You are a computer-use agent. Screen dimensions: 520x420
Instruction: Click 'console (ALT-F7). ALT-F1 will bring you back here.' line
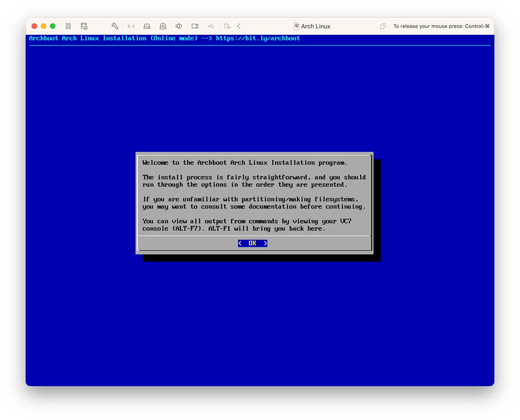pos(234,229)
